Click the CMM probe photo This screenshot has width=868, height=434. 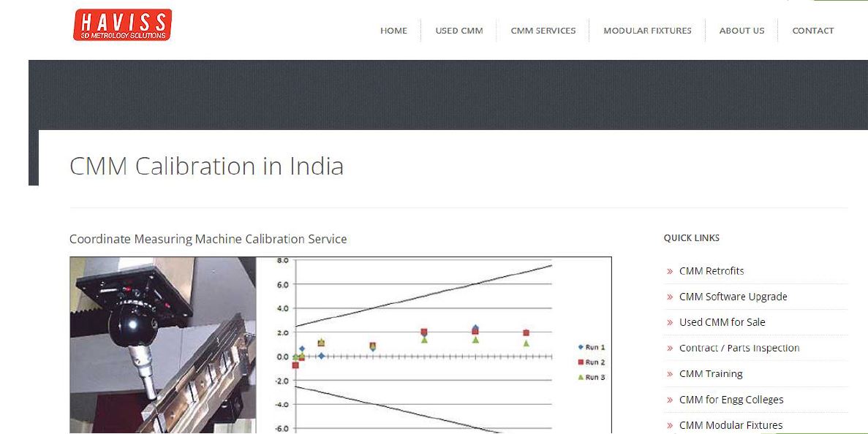[162, 345]
